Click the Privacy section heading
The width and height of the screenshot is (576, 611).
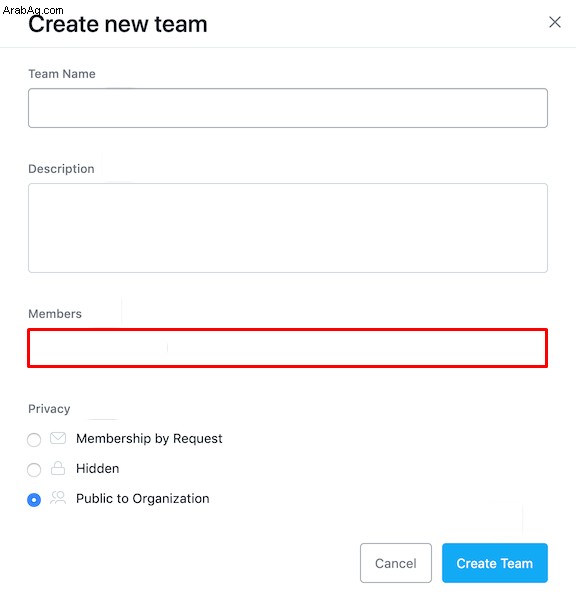(49, 409)
